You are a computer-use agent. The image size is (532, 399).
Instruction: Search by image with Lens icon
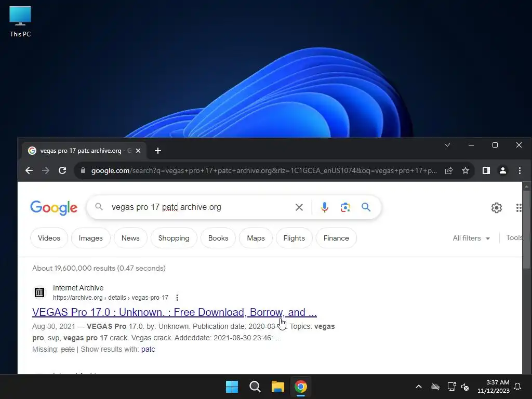(x=345, y=207)
